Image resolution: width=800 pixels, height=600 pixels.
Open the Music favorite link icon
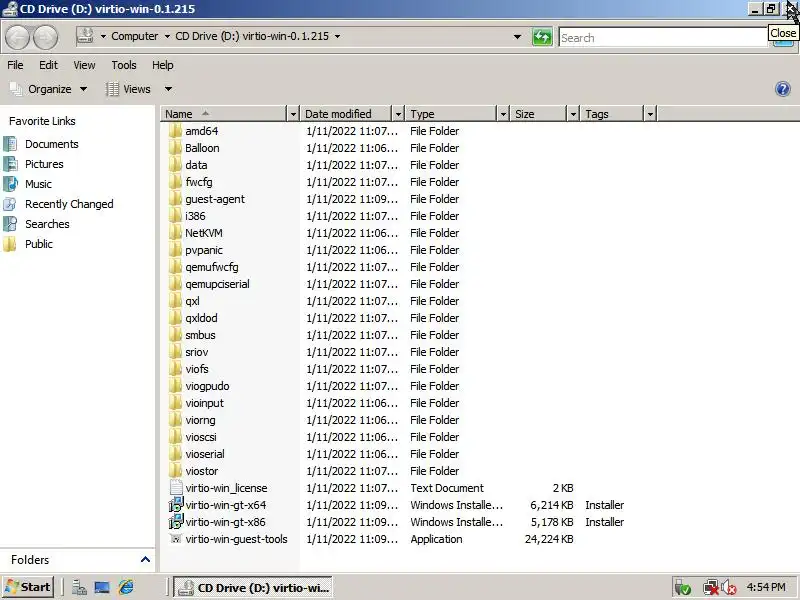(10, 184)
